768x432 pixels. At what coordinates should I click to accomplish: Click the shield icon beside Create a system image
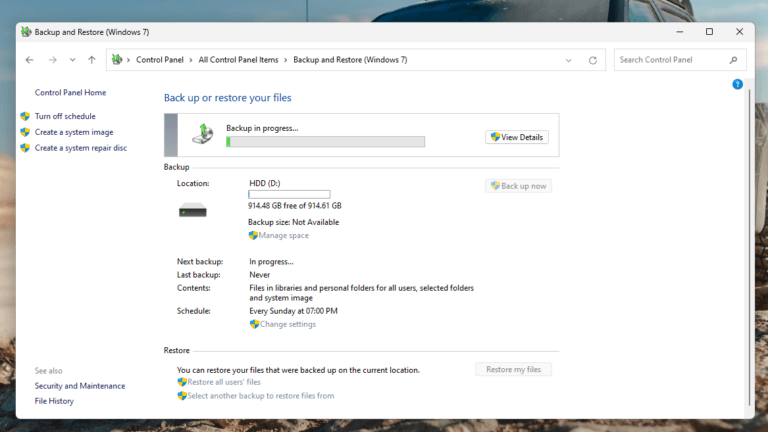click(25, 132)
